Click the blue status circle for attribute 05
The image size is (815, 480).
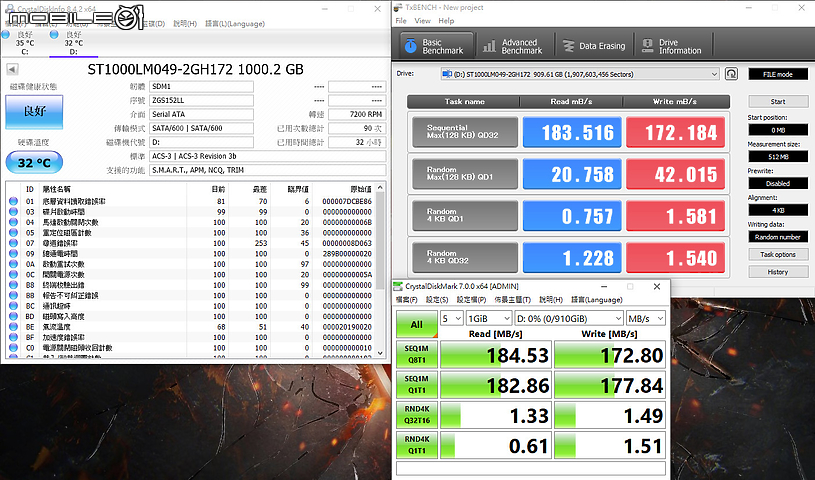14,232
